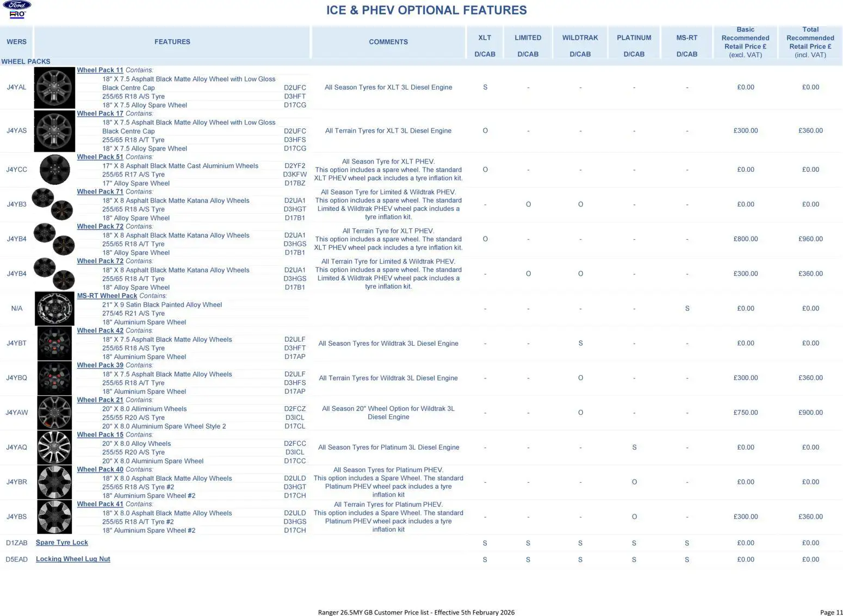Open the Wheel Pack 11 link

pyautogui.click(x=100, y=70)
